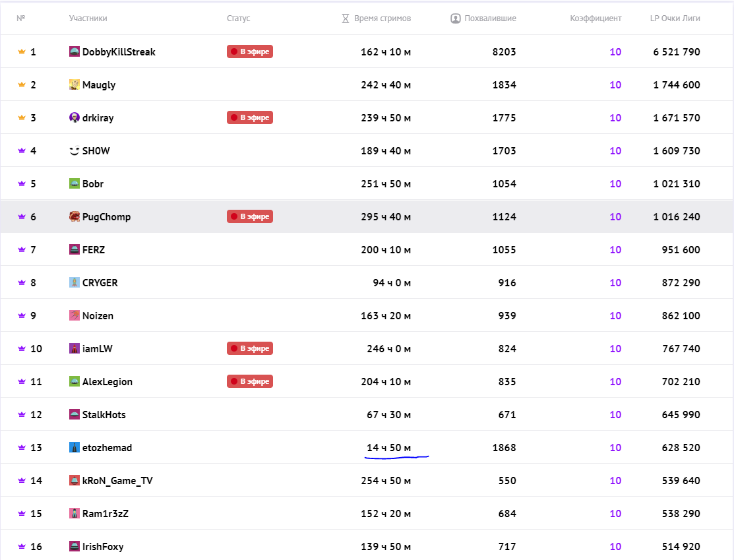Click etozhemad's avatar icon
This screenshot has width=734, height=560.
click(x=75, y=447)
